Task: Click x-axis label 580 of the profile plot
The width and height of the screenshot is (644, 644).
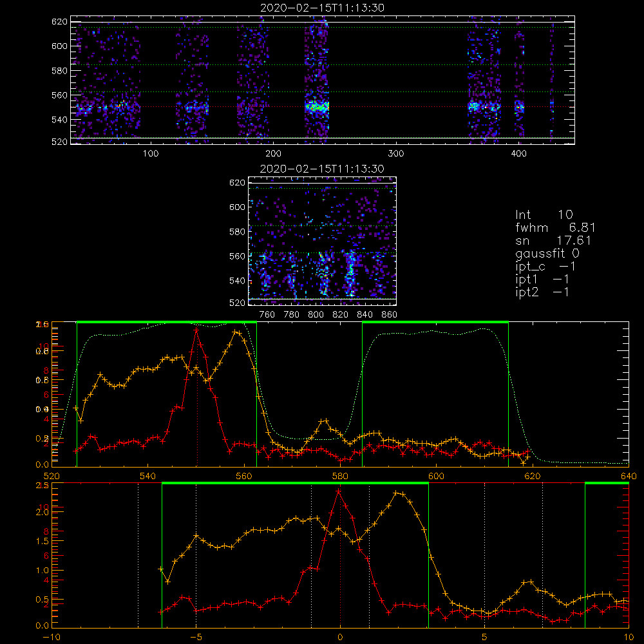Action: pyautogui.click(x=340, y=476)
